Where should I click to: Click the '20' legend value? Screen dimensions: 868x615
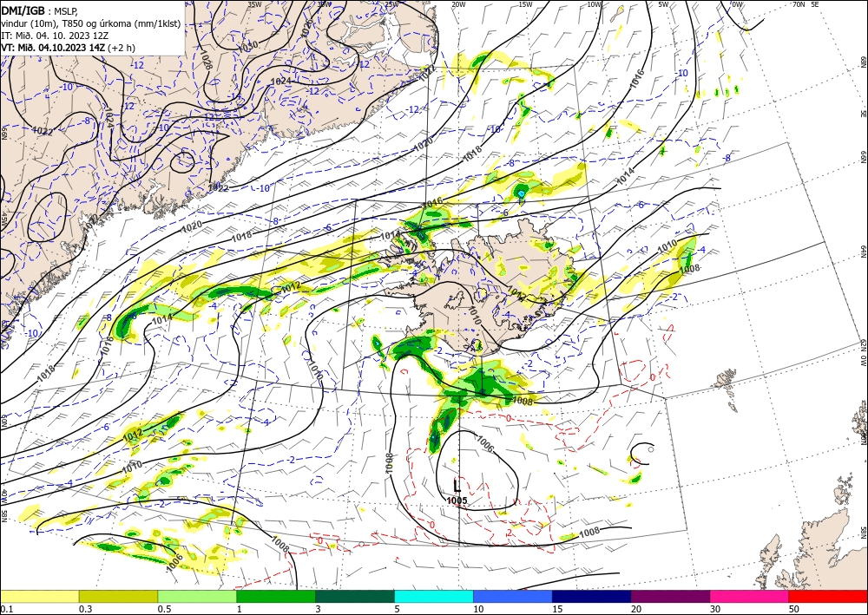tap(636, 609)
